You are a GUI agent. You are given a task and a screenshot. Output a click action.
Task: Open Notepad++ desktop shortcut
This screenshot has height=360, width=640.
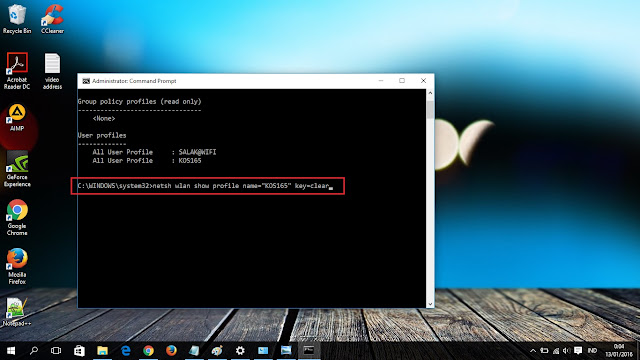pos(17,312)
